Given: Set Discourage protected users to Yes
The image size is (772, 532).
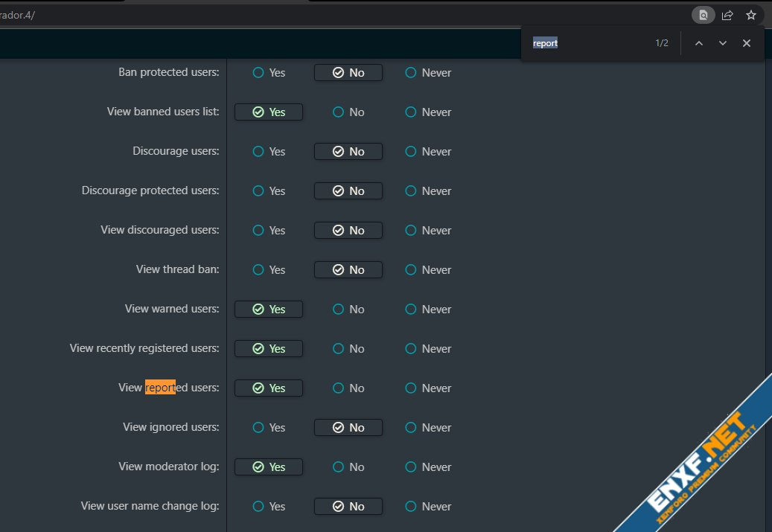Looking at the screenshot, I should tap(269, 191).
